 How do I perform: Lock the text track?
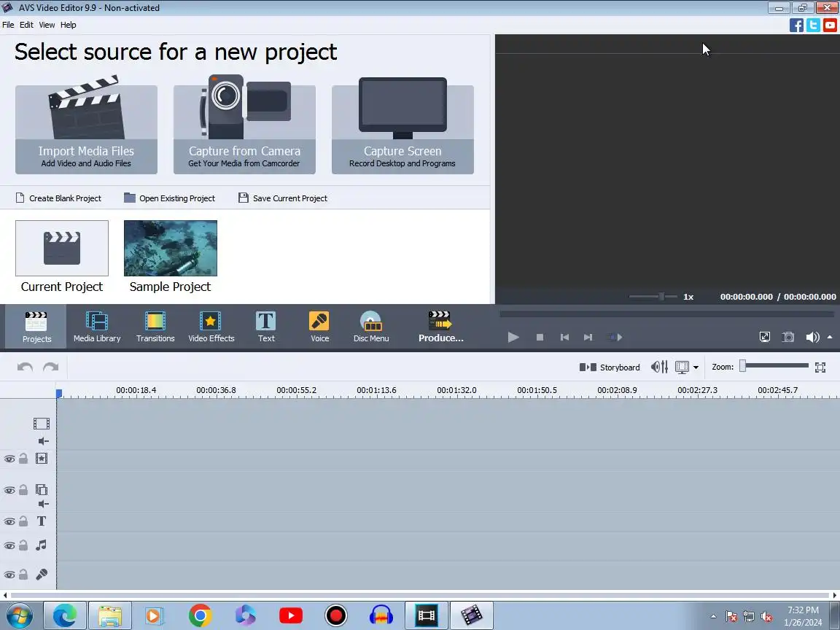[23, 521]
